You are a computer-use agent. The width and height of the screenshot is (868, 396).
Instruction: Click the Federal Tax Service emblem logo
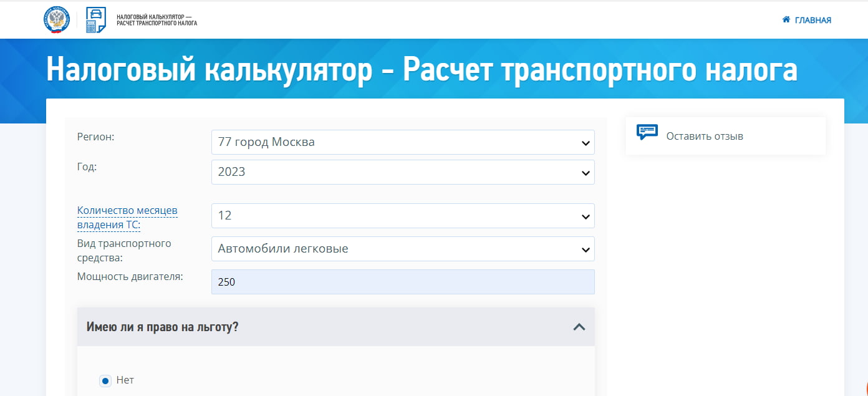point(57,19)
